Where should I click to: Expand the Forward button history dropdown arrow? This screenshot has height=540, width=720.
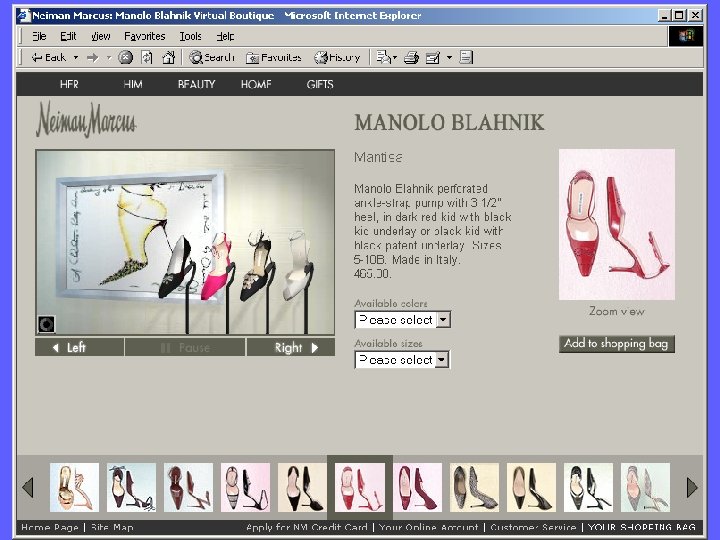click(109, 57)
